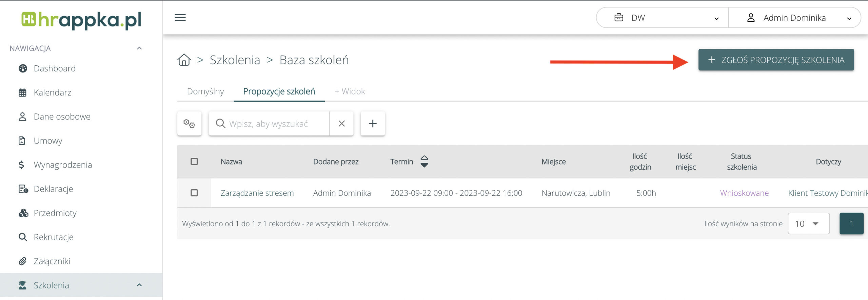Image resolution: width=868 pixels, height=300 pixels.
Task: Click the plus icon beside search
Action: click(x=372, y=124)
